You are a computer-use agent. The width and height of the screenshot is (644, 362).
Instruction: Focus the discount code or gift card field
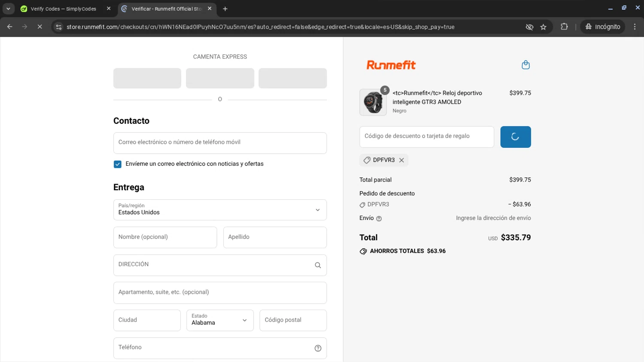(427, 137)
